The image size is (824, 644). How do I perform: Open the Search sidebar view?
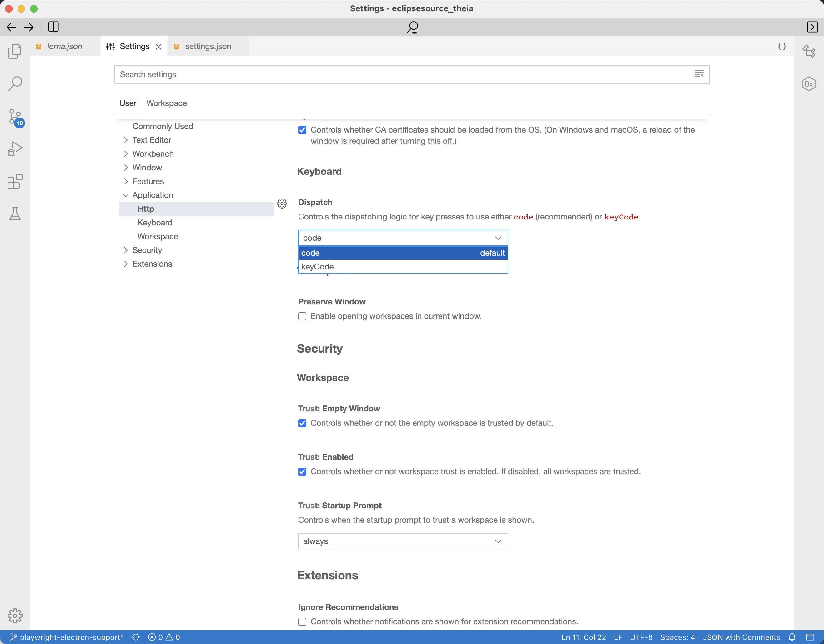(15, 83)
